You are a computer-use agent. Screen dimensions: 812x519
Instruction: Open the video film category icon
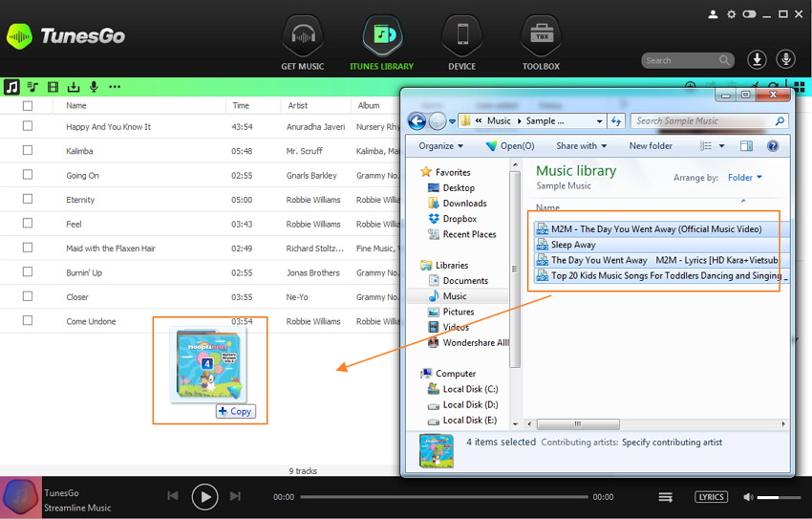tap(53, 86)
